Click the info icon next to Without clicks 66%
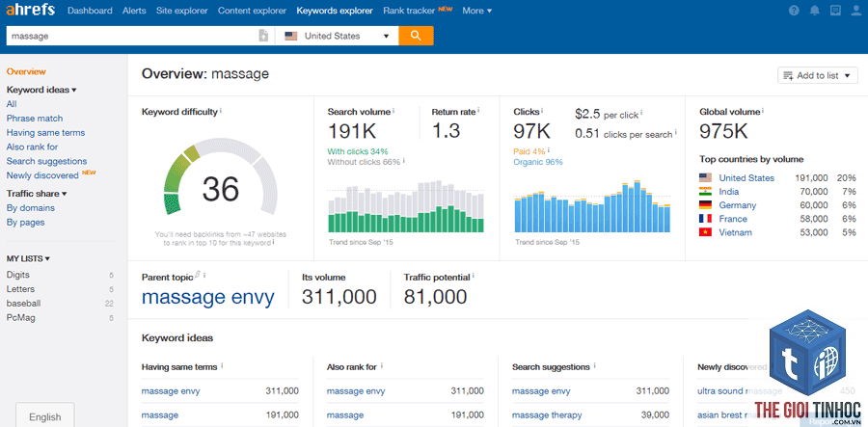The height and width of the screenshot is (427, 868). pyautogui.click(x=403, y=161)
